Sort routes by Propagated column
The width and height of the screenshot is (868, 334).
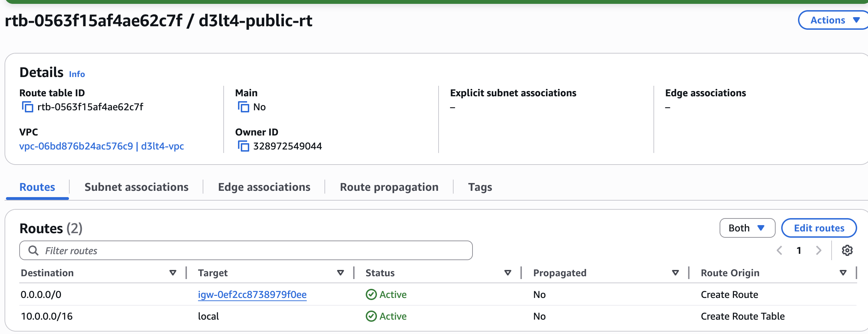[x=675, y=273]
